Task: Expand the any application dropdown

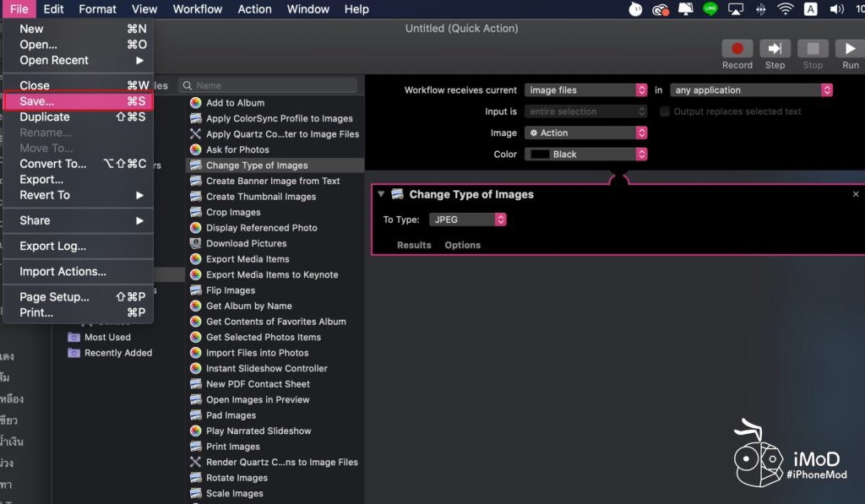Action: (x=751, y=90)
